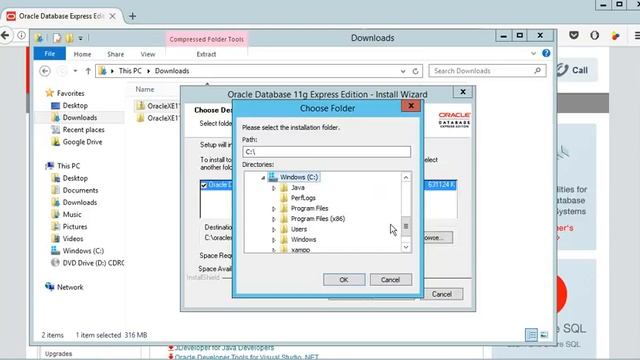This screenshot has width=640, height=360.
Task: Open address bar history dropdown
Action: coord(403,71)
